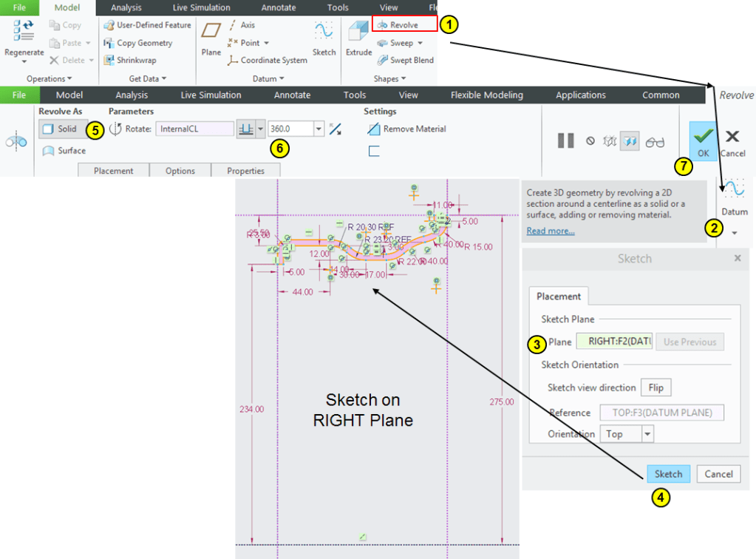Pause the Revolve feature tool
Image resolution: width=756 pixels, height=559 pixels.
pos(565,140)
